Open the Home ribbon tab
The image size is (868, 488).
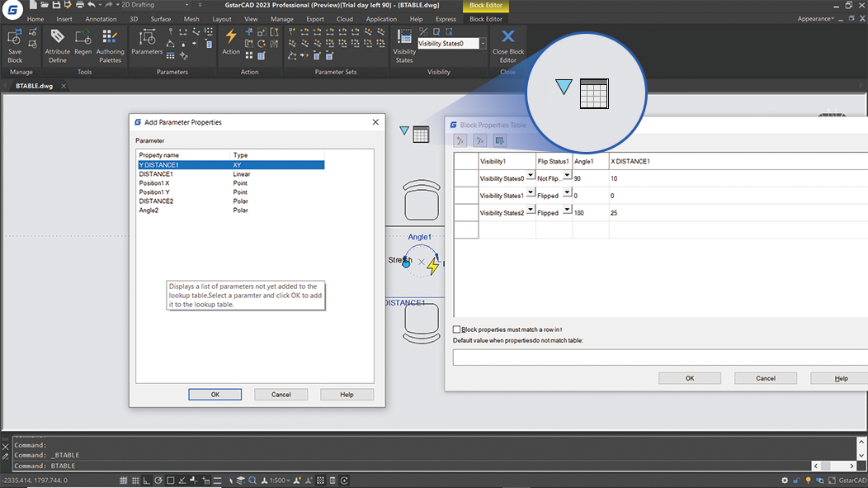click(35, 19)
